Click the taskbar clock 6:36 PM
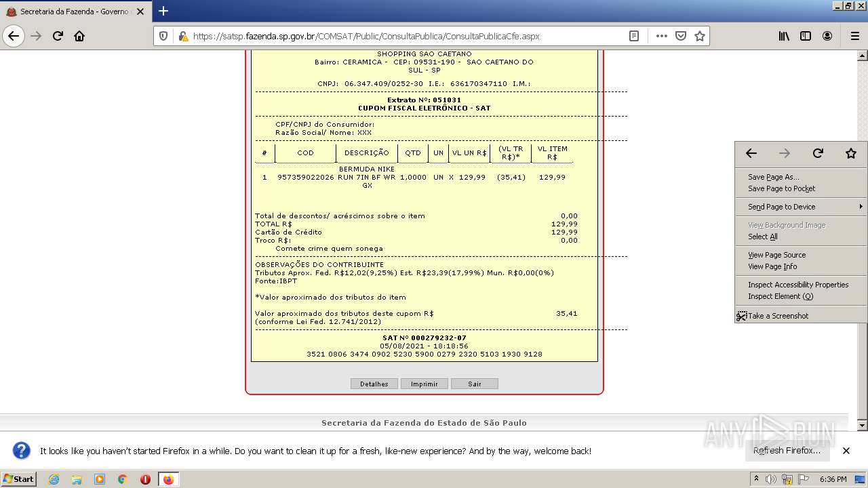This screenshot has width=868, height=488. (x=833, y=479)
